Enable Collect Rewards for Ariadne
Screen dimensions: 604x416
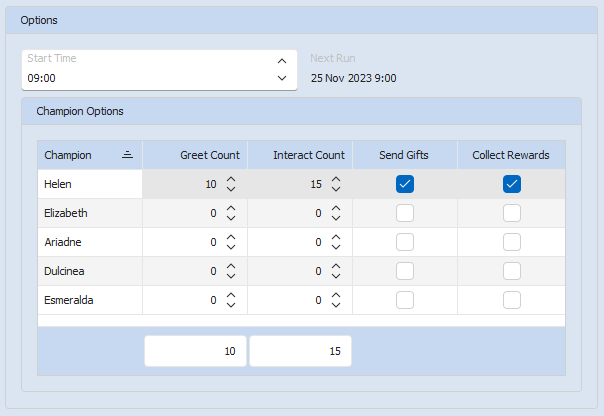tap(511, 242)
